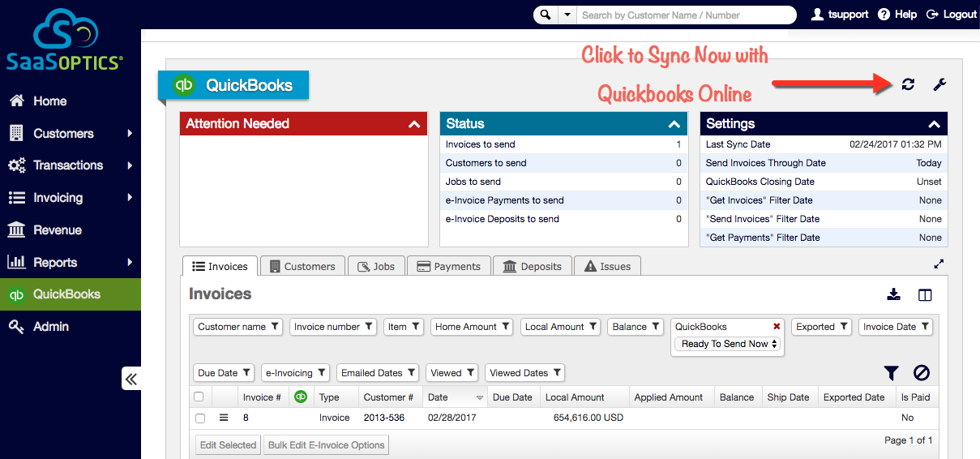Open row menu icon for invoice 8
The image size is (980, 459).
click(x=224, y=418)
